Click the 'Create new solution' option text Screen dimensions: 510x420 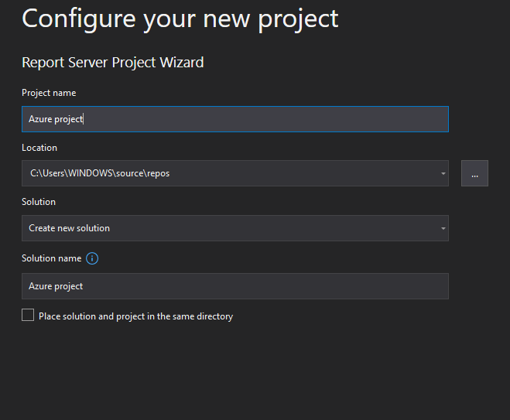pyautogui.click(x=70, y=228)
